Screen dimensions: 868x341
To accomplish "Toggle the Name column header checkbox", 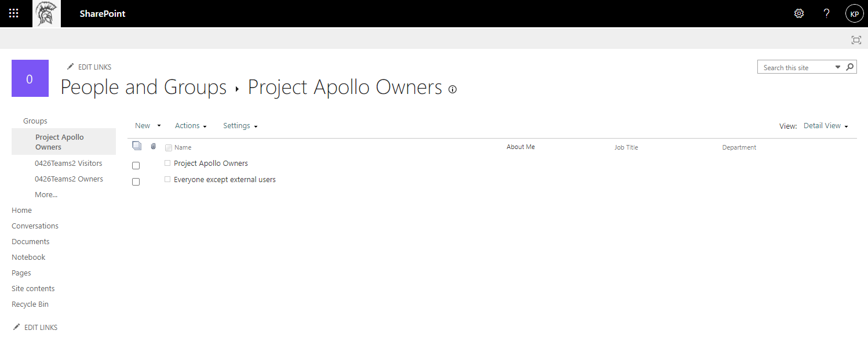I will click(169, 147).
